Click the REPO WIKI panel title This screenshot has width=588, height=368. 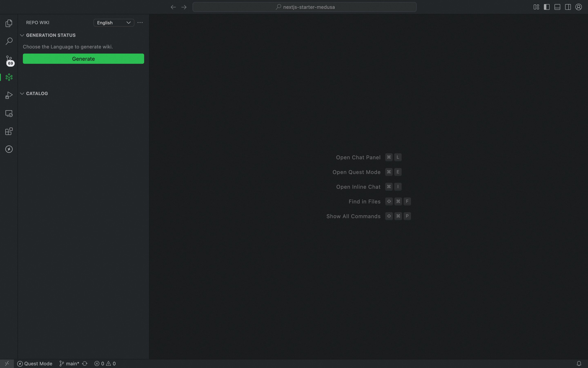coord(38,22)
